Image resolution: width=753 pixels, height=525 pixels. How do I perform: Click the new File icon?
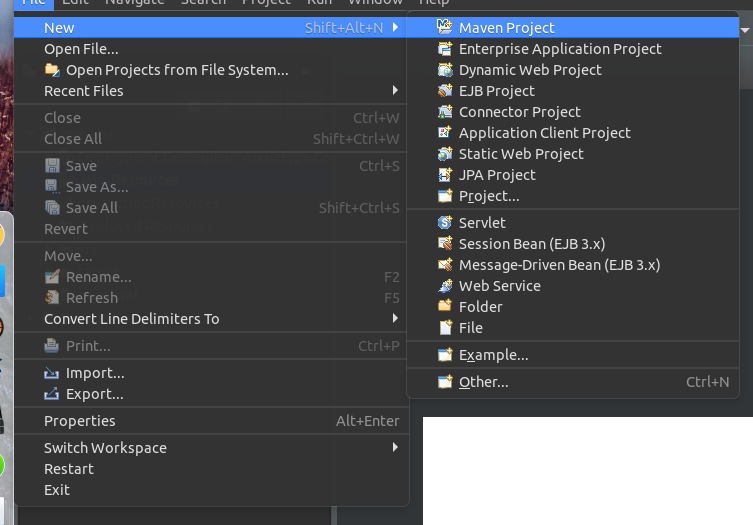click(445, 328)
